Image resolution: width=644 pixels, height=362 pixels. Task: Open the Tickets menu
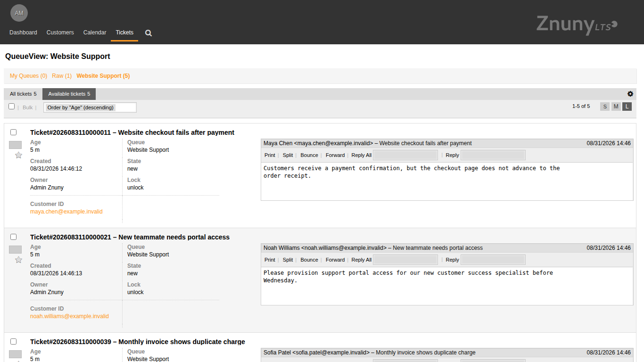point(124,33)
